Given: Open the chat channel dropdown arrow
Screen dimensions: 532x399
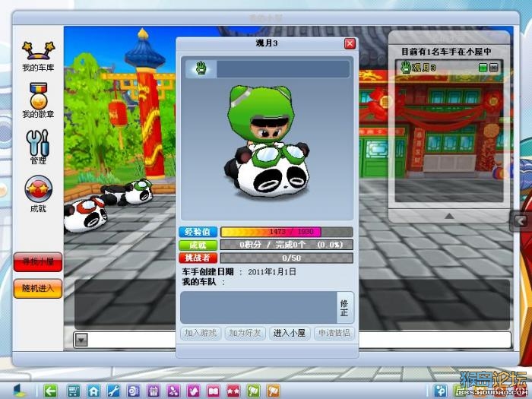Looking at the screenshot, I should pos(82,340).
